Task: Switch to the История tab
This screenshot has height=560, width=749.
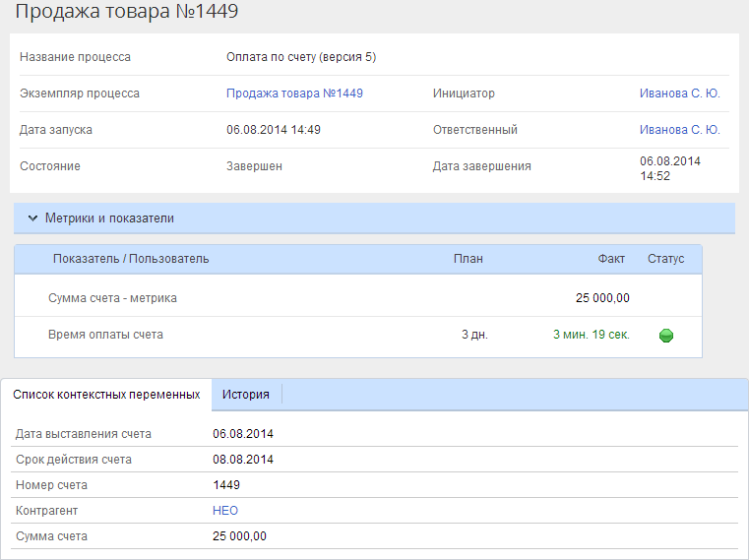Action: coord(245,394)
